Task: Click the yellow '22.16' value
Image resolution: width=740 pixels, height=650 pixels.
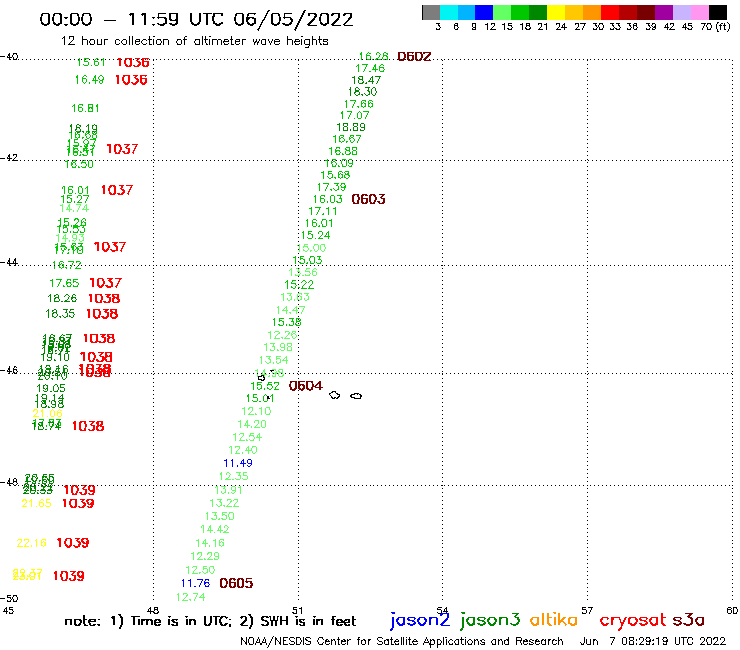Action: (32, 543)
